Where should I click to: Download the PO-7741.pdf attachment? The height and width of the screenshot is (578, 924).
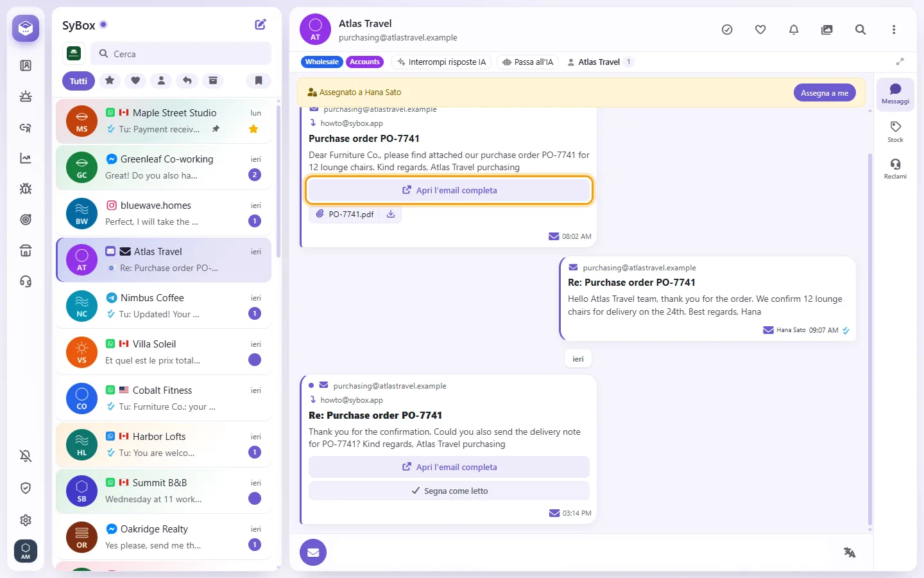[x=391, y=214]
